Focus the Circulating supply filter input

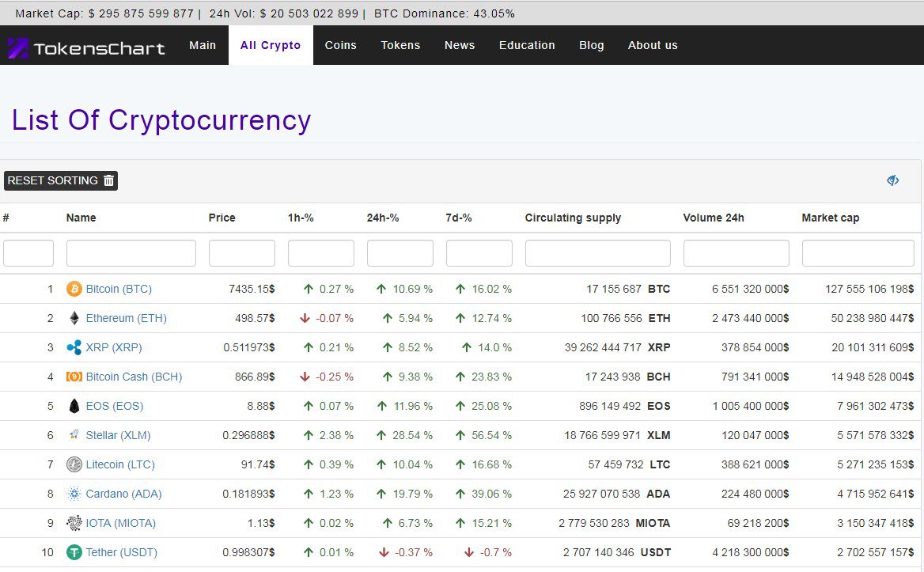pyautogui.click(x=598, y=253)
